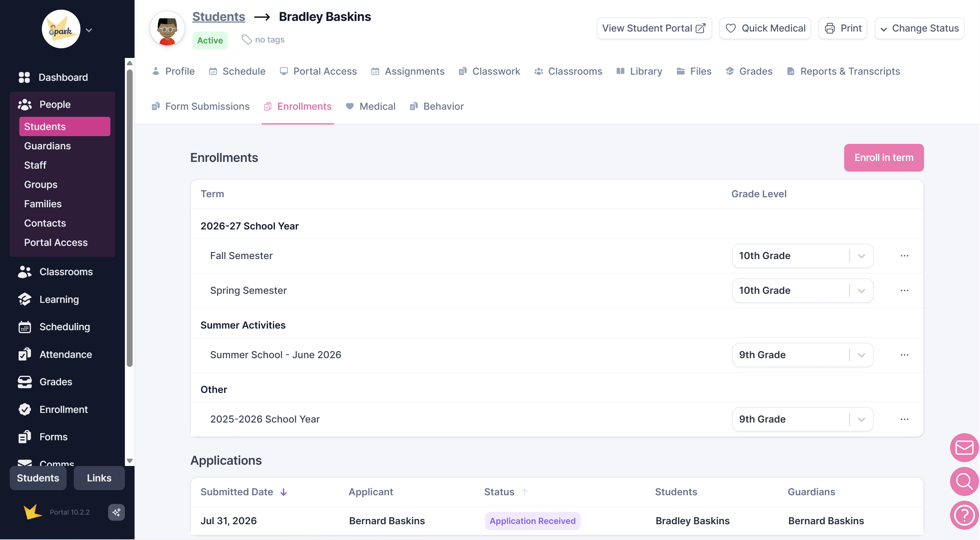Expand the school switcher chevron near logo

click(x=89, y=30)
